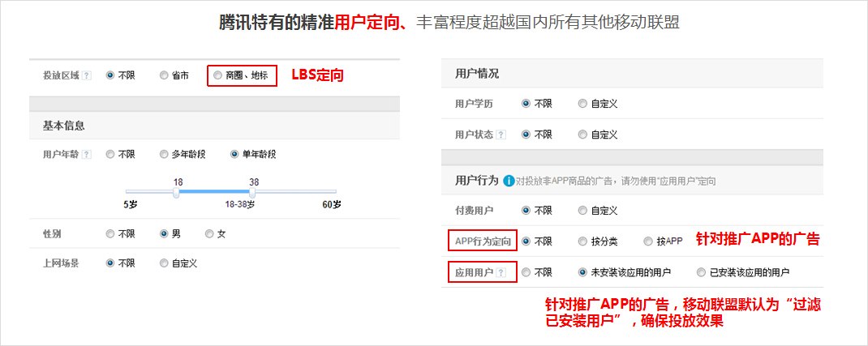
Task: Select 多年龄段 age option
Action: (164, 155)
